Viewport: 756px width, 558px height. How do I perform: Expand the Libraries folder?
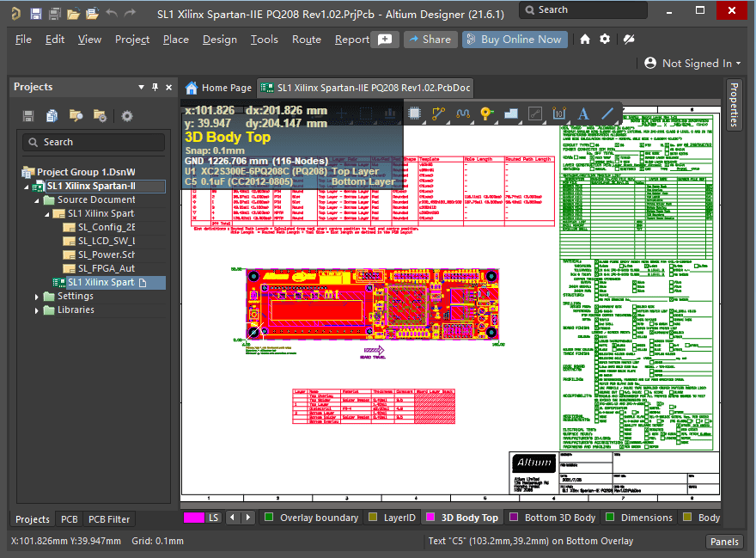click(x=37, y=310)
